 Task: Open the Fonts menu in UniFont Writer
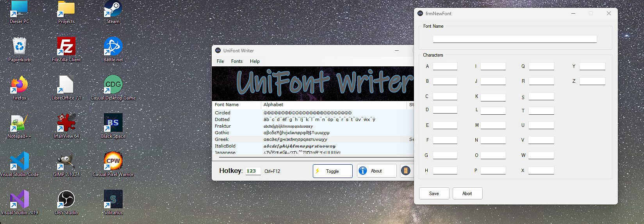(237, 61)
